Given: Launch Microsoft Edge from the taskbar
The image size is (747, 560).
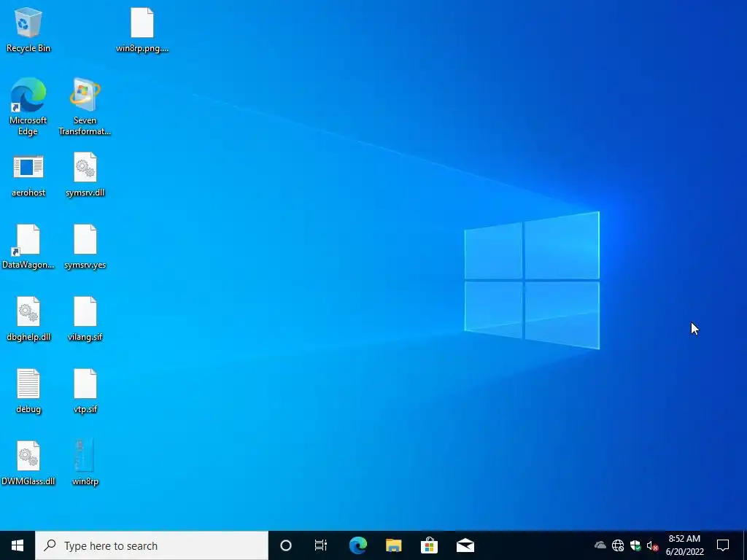Looking at the screenshot, I should tap(357, 545).
